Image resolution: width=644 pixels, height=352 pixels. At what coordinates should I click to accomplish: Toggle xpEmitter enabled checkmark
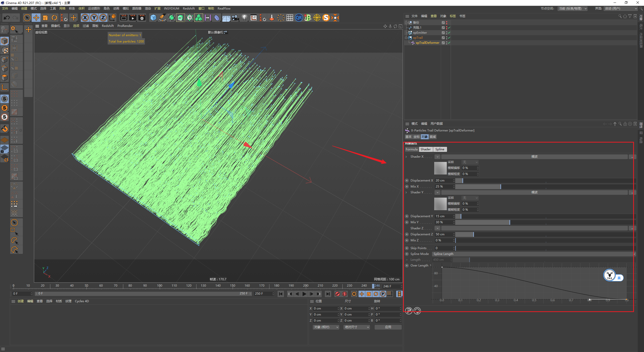pyautogui.click(x=449, y=33)
